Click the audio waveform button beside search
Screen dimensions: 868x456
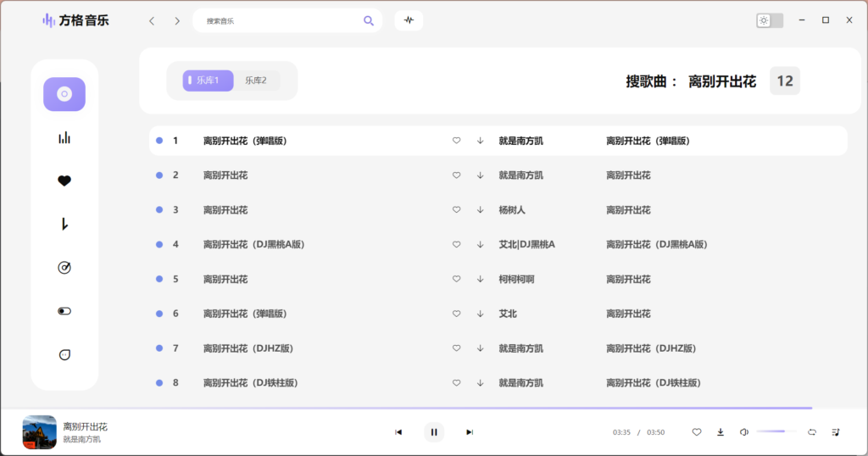(409, 20)
